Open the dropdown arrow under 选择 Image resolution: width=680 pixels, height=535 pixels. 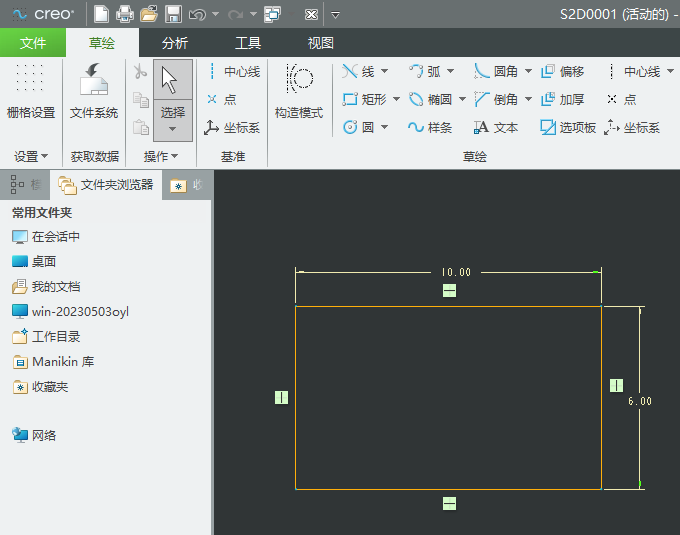click(x=173, y=129)
